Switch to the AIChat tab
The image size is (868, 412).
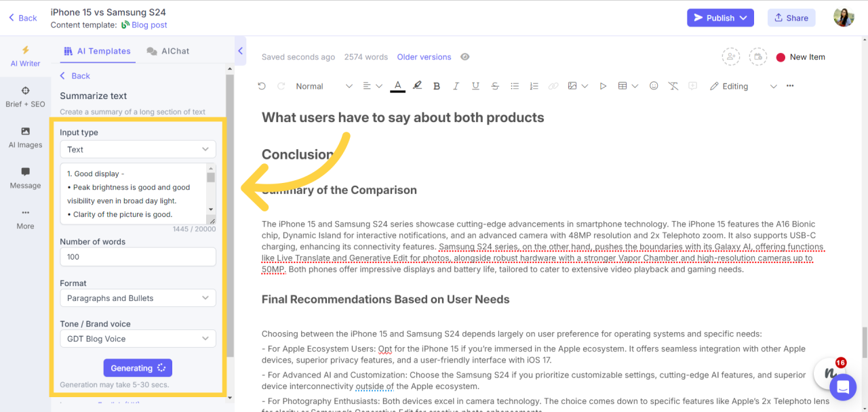click(167, 50)
